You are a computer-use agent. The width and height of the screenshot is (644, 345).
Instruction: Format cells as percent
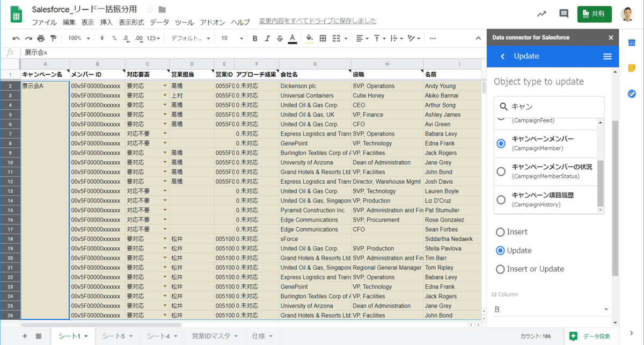pyautogui.click(x=114, y=39)
